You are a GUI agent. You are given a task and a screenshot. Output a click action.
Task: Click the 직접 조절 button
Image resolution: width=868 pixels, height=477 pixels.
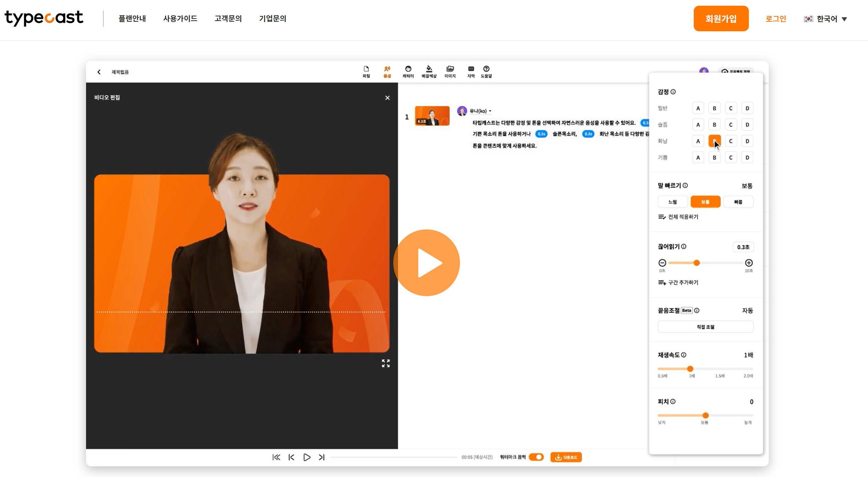705,327
